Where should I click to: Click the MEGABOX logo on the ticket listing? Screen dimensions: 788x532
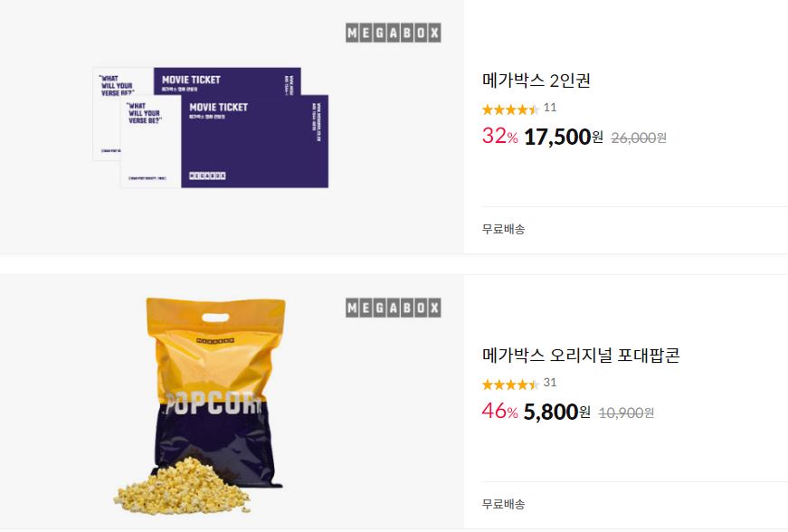point(393,33)
